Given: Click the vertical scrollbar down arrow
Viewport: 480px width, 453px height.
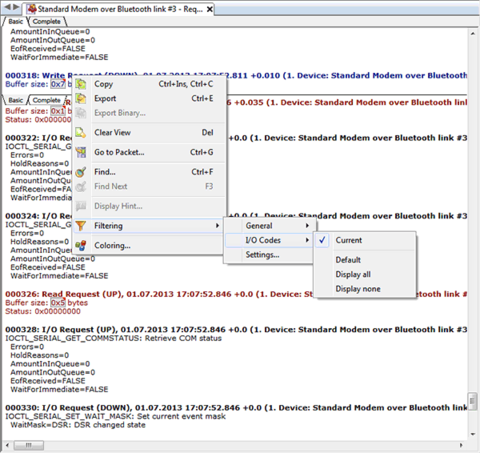Looking at the screenshot, I should (x=473, y=434).
